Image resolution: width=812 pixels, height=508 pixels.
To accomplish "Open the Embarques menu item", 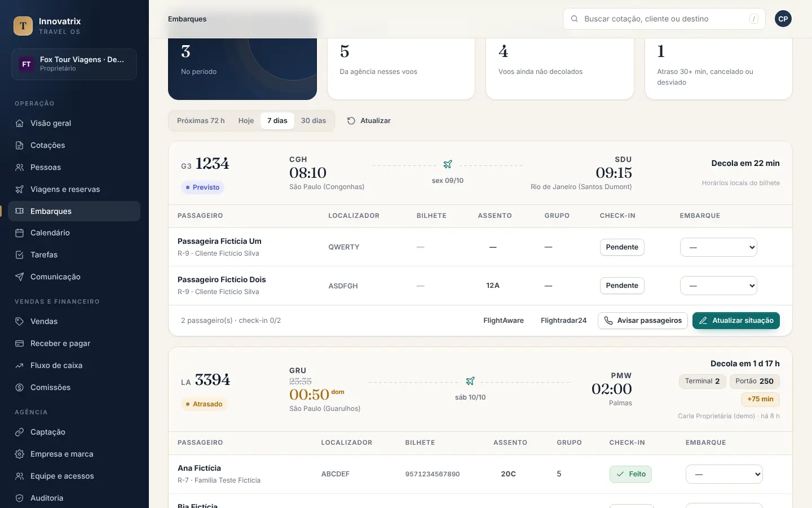I will pyautogui.click(x=74, y=211).
